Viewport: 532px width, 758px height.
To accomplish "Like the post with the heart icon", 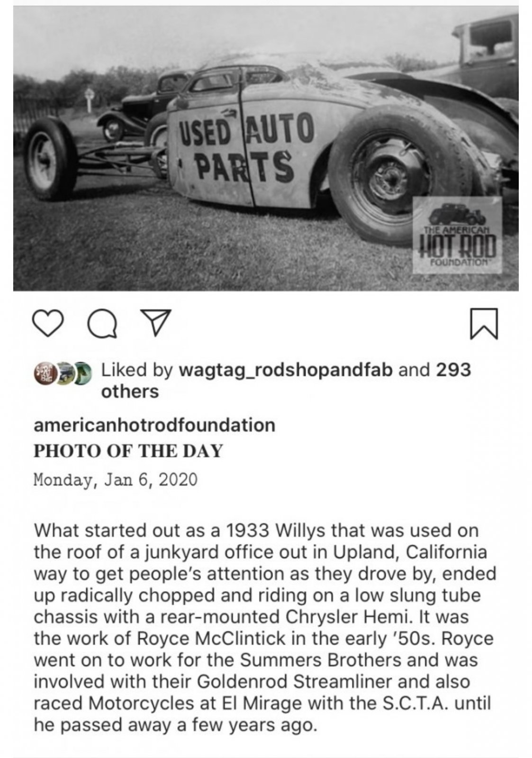I will click(x=49, y=324).
